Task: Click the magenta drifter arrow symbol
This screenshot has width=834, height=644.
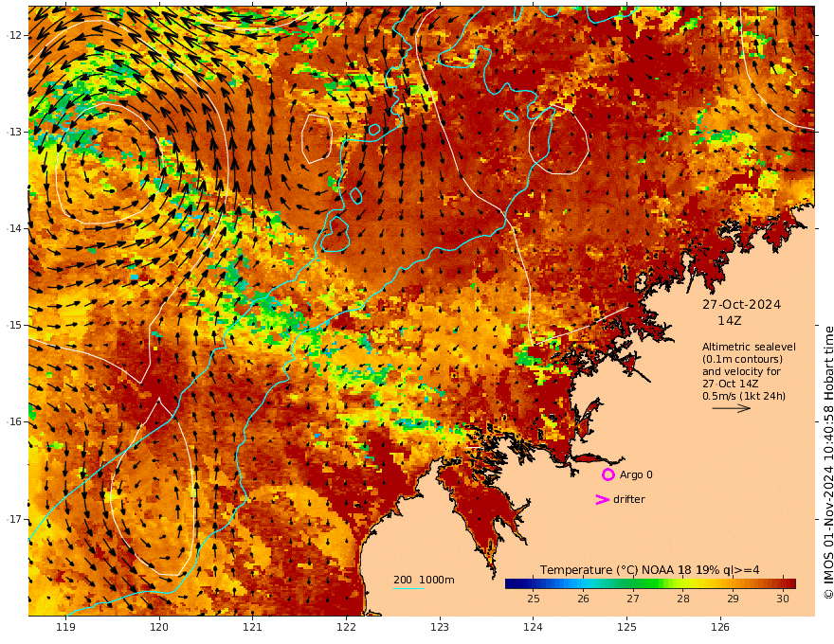Action: coord(602,499)
